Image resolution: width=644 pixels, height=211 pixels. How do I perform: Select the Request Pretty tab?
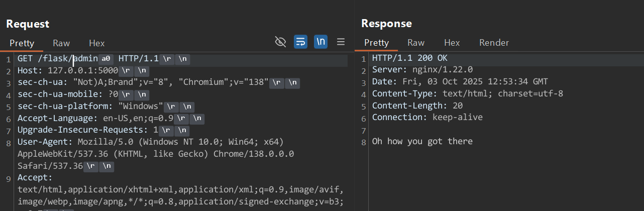coord(22,43)
